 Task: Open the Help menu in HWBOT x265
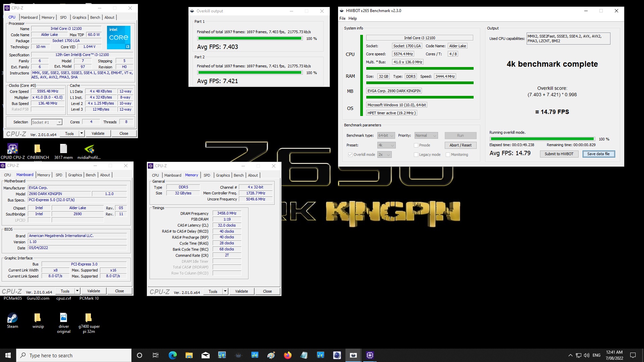pyautogui.click(x=353, y=18)
